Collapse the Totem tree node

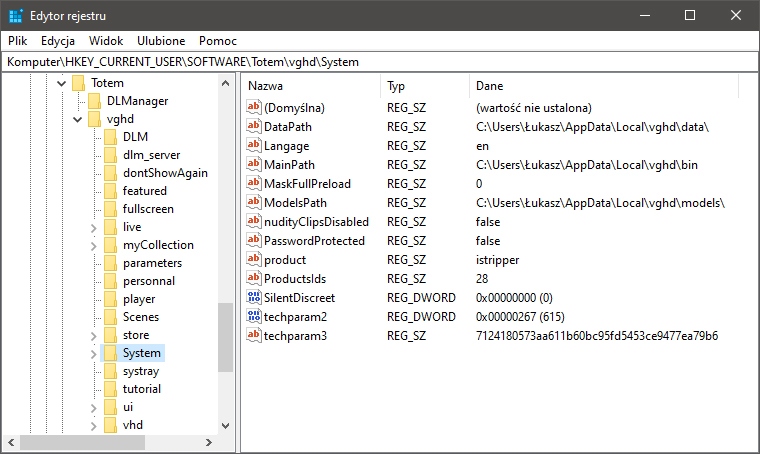coord(61,83)
